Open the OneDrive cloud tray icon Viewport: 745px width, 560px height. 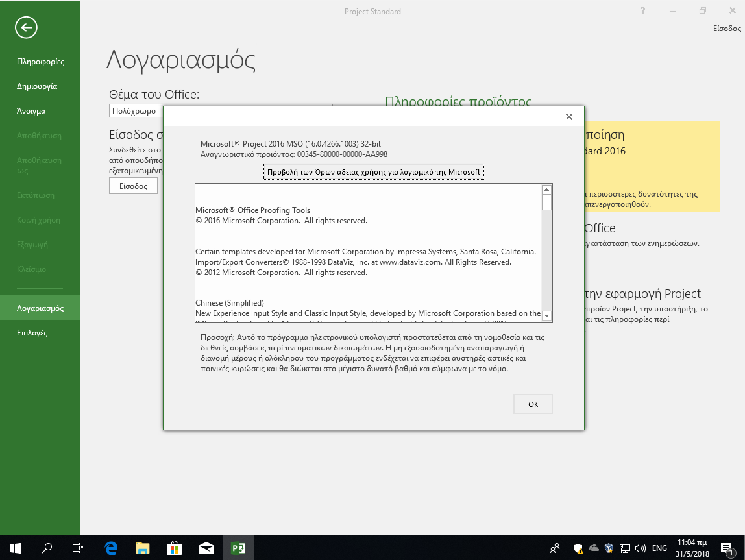tap(593, 548)
